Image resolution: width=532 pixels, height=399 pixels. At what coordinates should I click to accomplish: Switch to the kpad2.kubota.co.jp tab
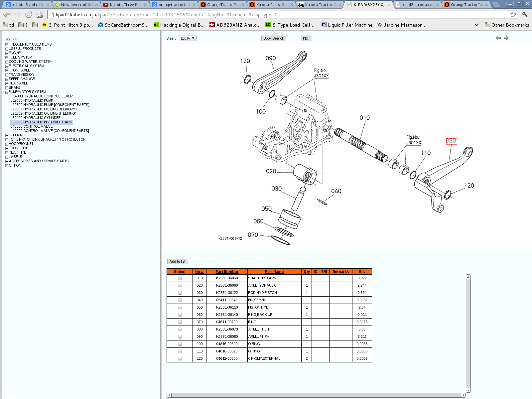click(417, 5)
